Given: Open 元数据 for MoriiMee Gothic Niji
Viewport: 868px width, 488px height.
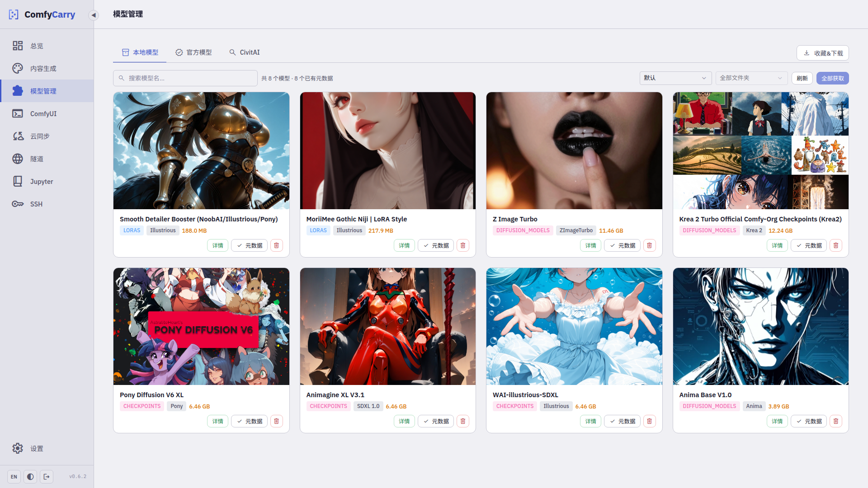Looking at the screenshot, I should tap(436, 245).
